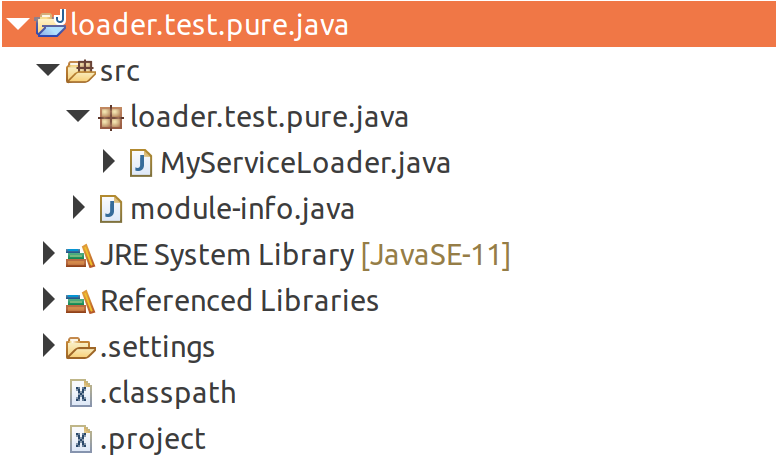Click the src source folder icon
This screenshot has height=460, width=776.
click(81, 71)
